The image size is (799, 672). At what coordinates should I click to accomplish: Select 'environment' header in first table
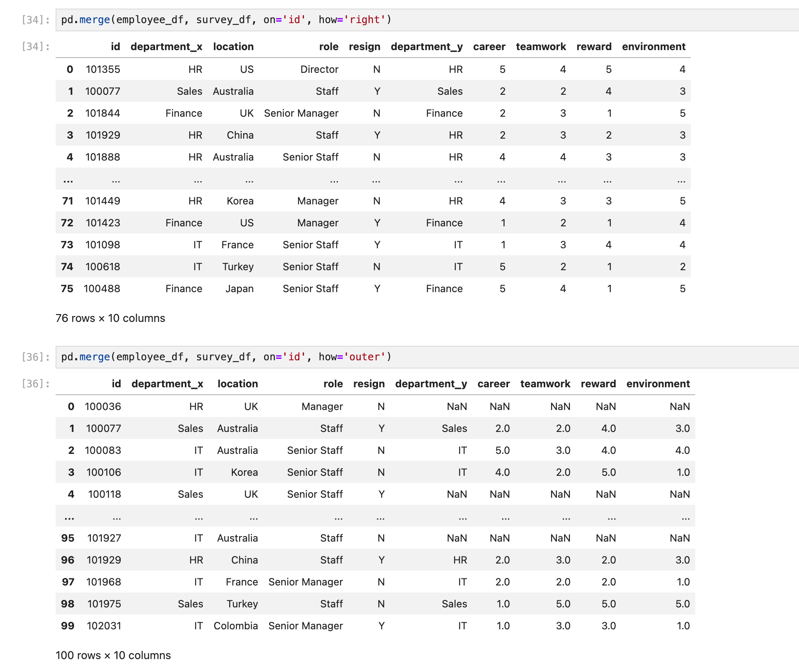(654, 47)
